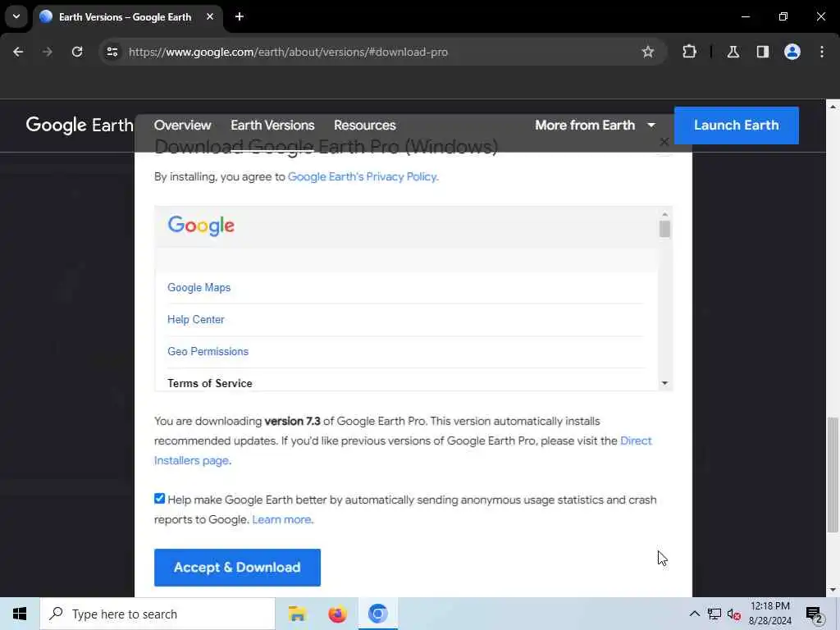Image resolution: width=840 pixels, height=630 pixels.
Task: Select the Terms of Service item
Action: tap(209, 384)
